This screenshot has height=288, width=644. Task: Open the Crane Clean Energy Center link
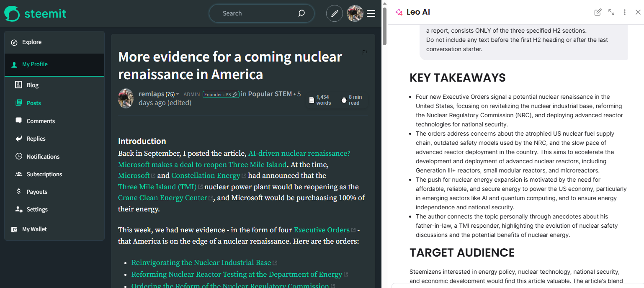(162, 198)
